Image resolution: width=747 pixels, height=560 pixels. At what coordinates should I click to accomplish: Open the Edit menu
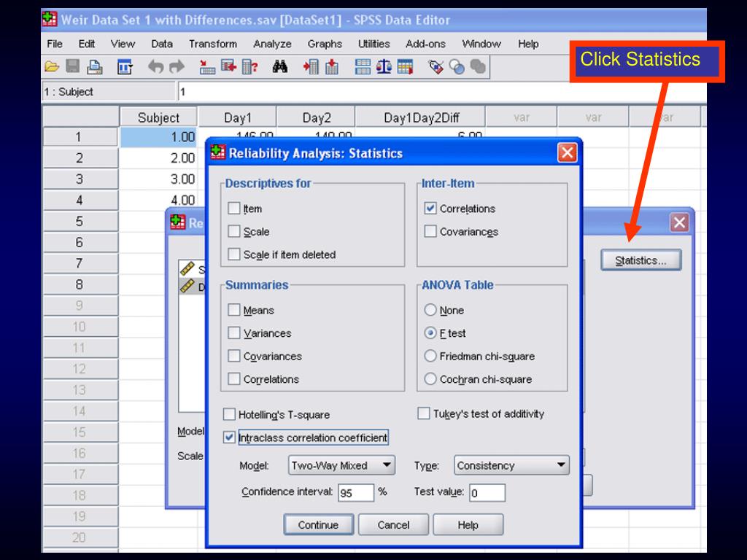(x=87, y=44)
